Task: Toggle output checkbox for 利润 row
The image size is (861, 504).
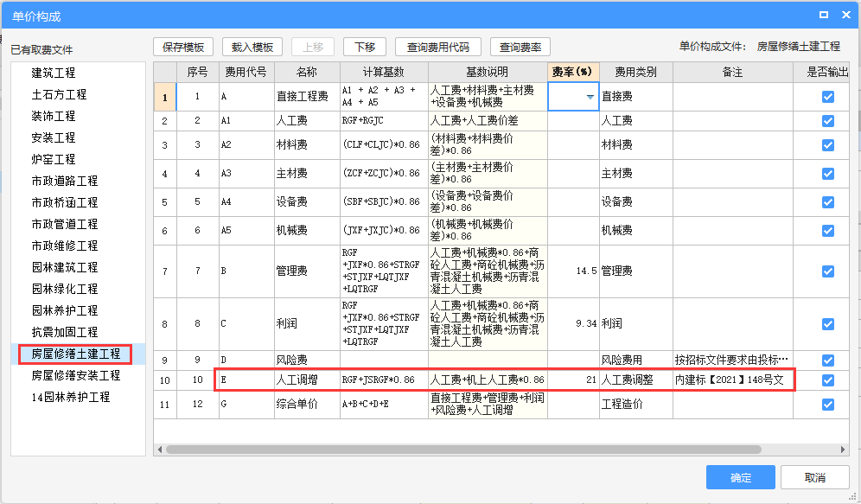Action: tap(828, 324)
